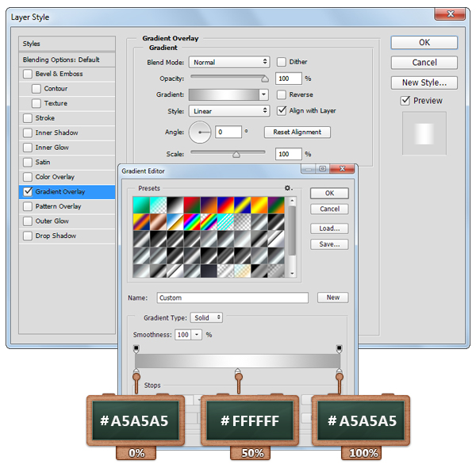Click the gradient Name field
This screenshot has width=476, height=476.
(232, 297)
